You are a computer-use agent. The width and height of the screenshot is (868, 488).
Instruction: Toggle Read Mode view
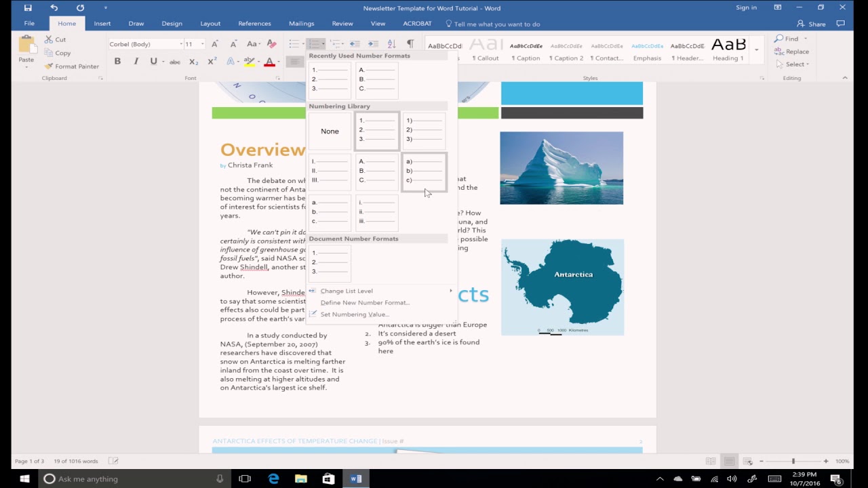point(711,461)
